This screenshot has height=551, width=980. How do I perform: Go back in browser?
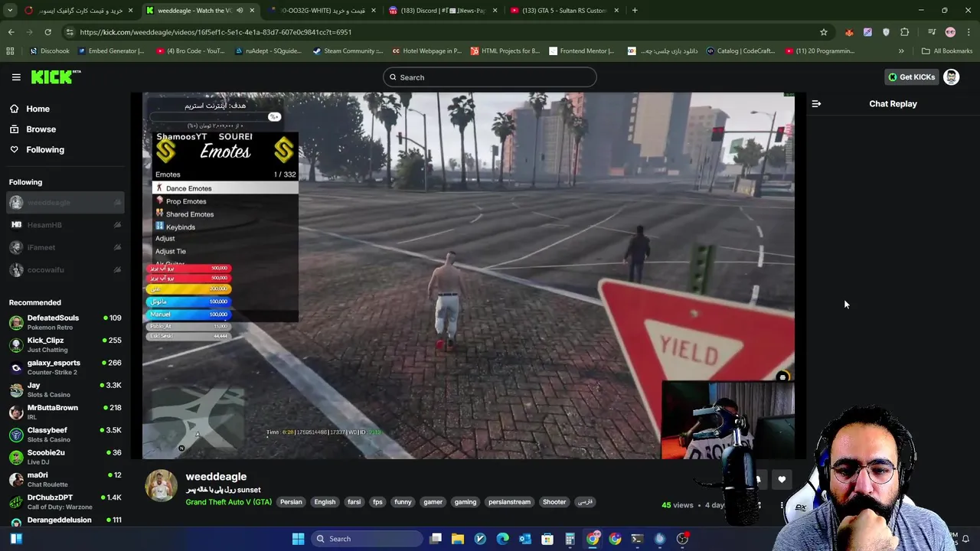point(11,32)
